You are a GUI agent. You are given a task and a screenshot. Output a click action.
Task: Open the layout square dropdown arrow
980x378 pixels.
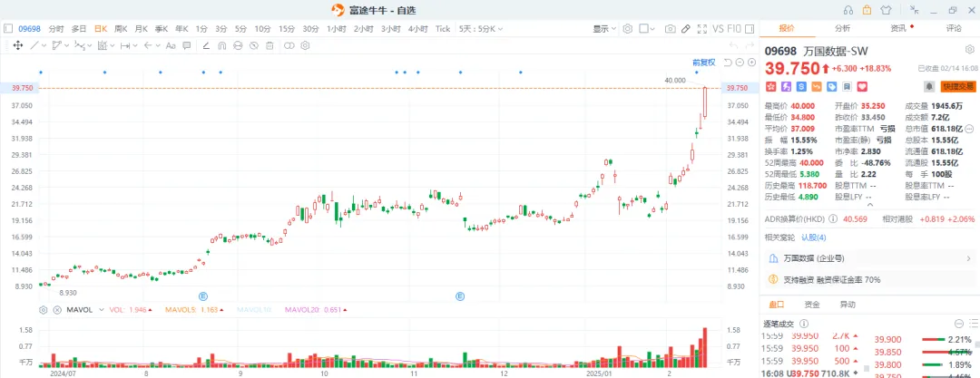tap(652, 29)
